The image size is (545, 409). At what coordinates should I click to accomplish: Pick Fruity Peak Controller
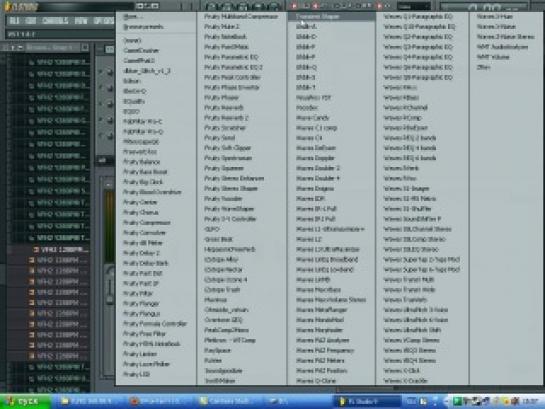232,77
